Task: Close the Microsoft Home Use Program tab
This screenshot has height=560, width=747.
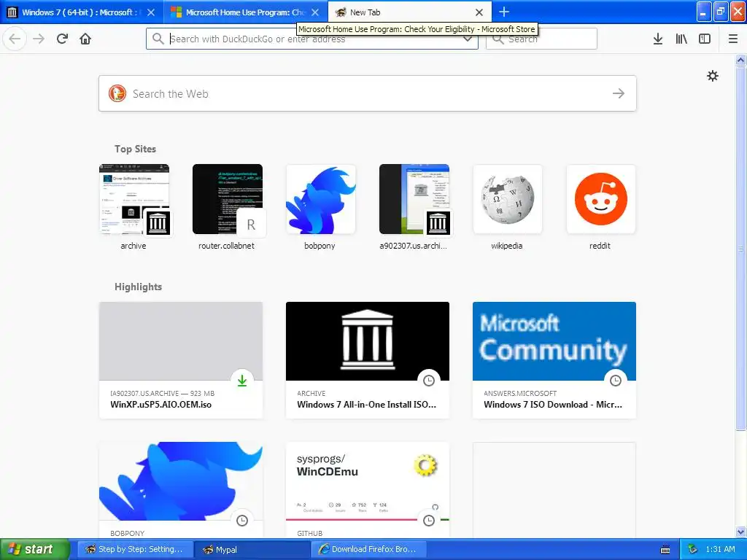Action: [x=315, y=12]
